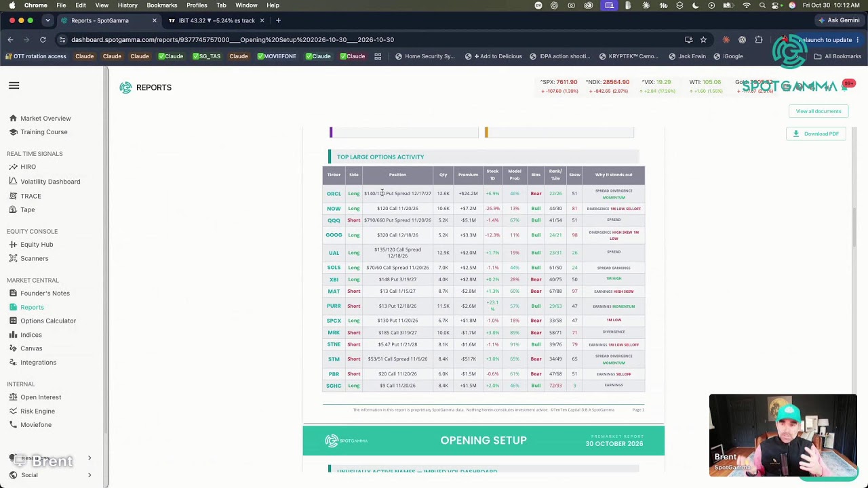Open the SG_TAS bookmark
Screen dimensions: 868x488
click(207, 56)
